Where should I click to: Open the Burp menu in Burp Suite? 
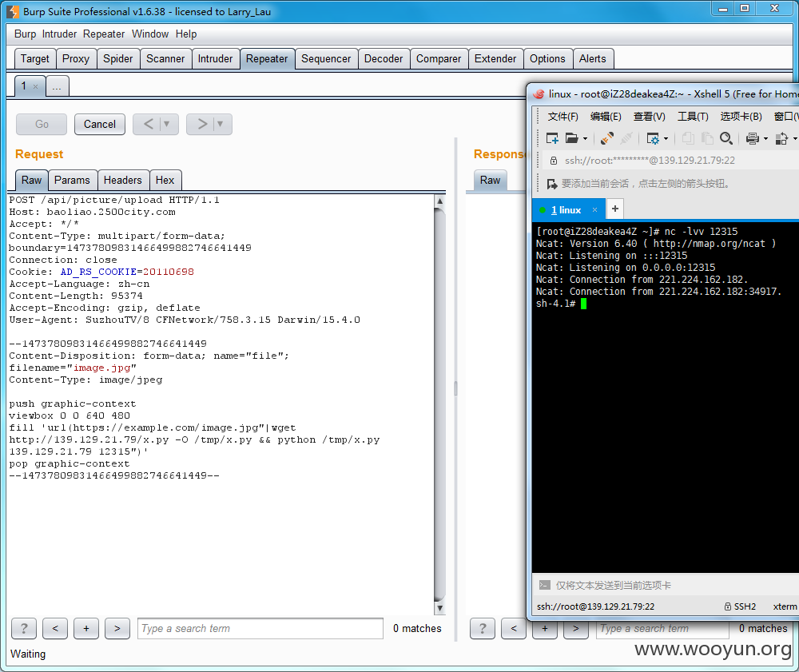click(25, 34)
